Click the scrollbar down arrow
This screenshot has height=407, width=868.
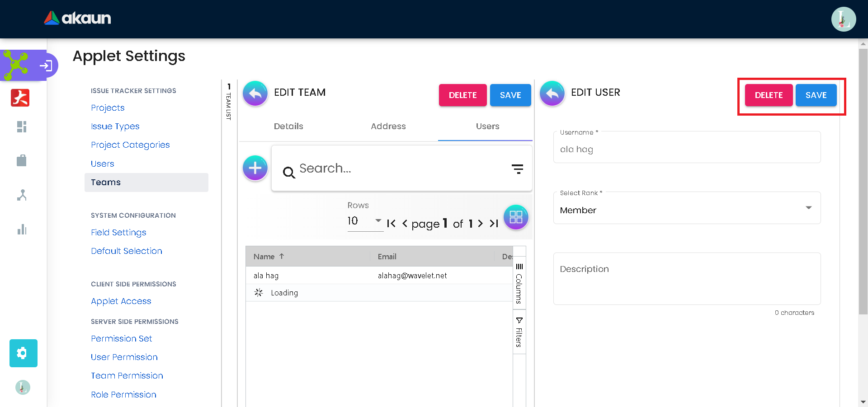(x=863, y=402)
